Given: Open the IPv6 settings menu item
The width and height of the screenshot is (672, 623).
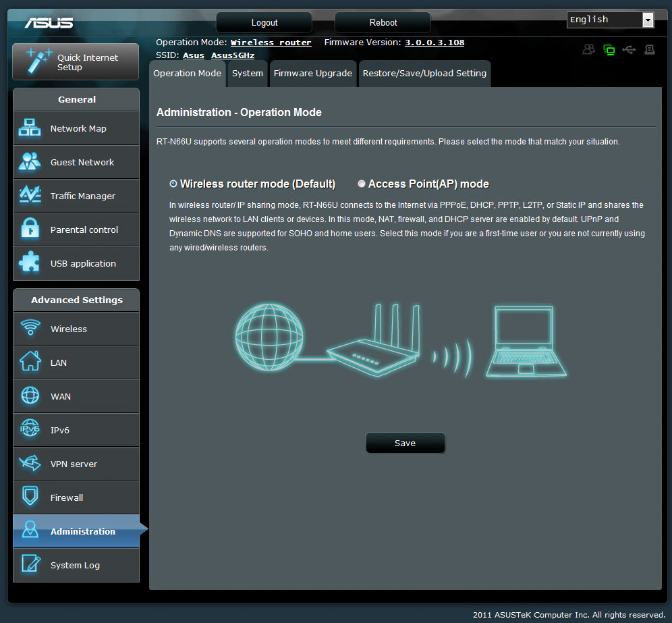Looking at the screenshot, I should click(x=76, y=430).
